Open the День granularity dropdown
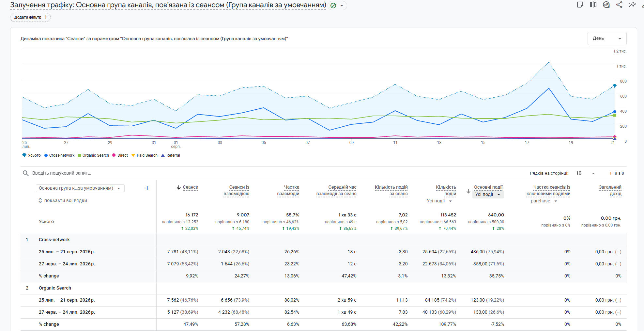 pos(607,39)
